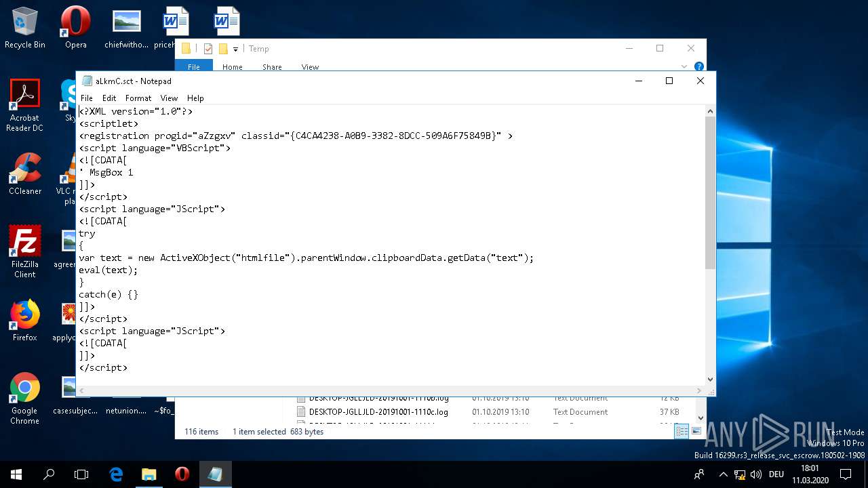Launch Firefox from the desktop

25,321
